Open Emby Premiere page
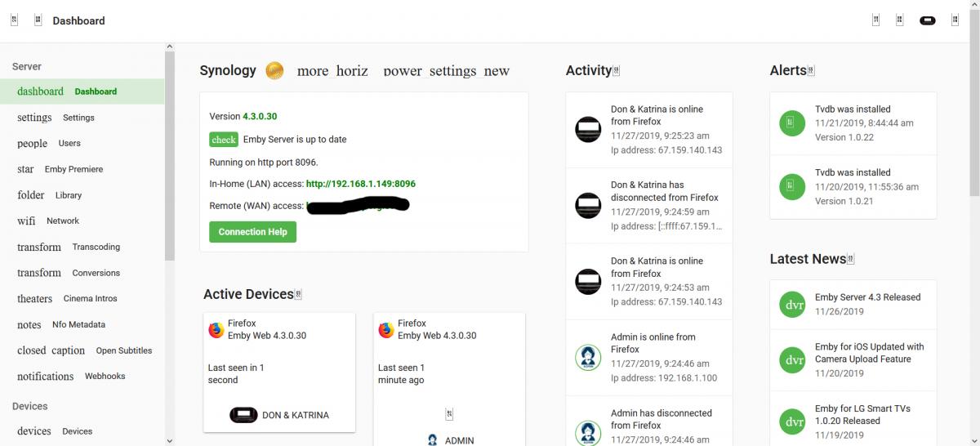The height and width of the screenshot is (446, 980). (x=82, y=169)
